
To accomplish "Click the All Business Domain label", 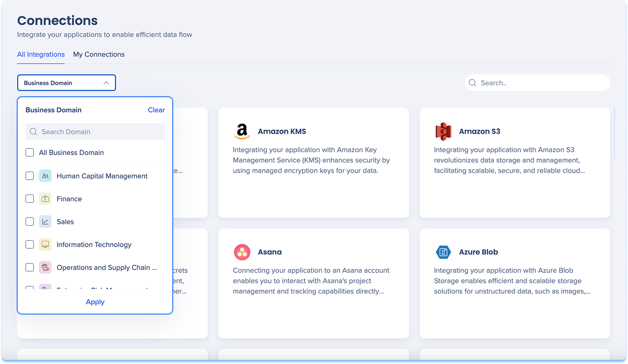I will 71,152.
